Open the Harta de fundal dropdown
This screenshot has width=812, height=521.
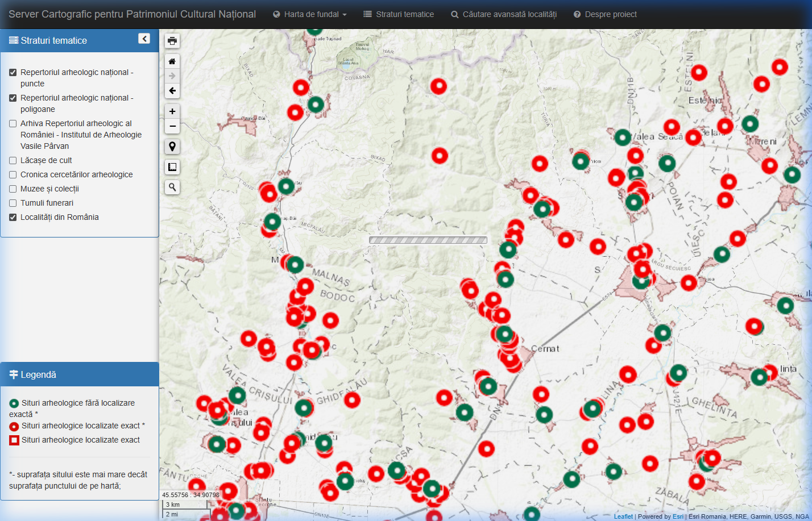tap(310, 14)
